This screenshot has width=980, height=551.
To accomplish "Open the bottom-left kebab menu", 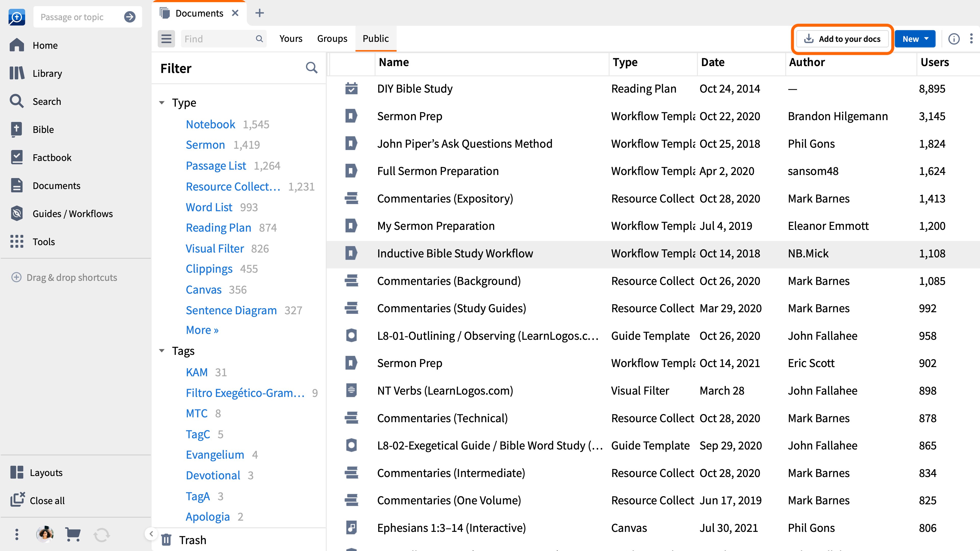I will [x=16, y=534].
